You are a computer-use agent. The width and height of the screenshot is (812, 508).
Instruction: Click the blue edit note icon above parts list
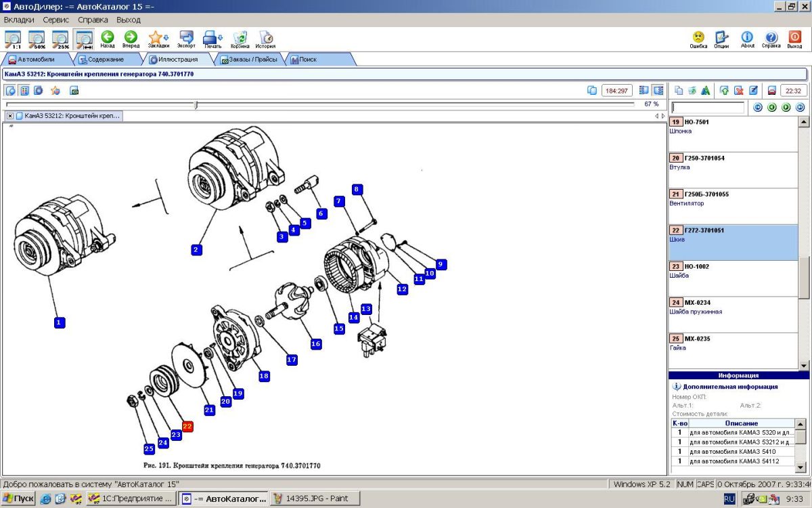pyautogui.click(x=753, y=90)
